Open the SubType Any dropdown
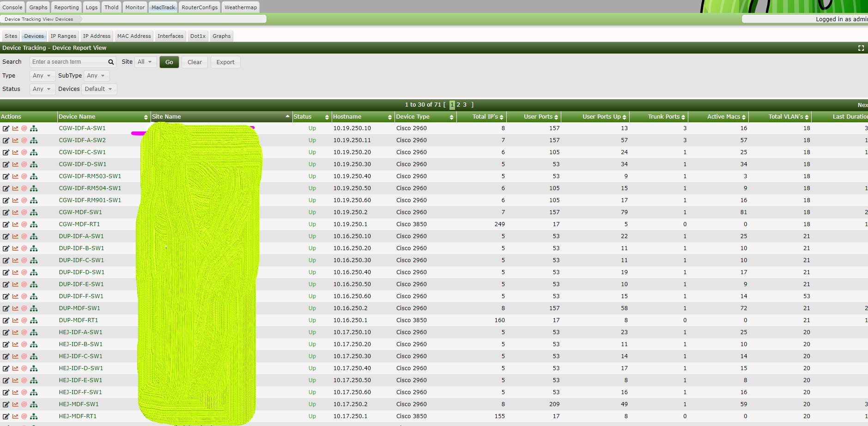 (x=96, y=76)
